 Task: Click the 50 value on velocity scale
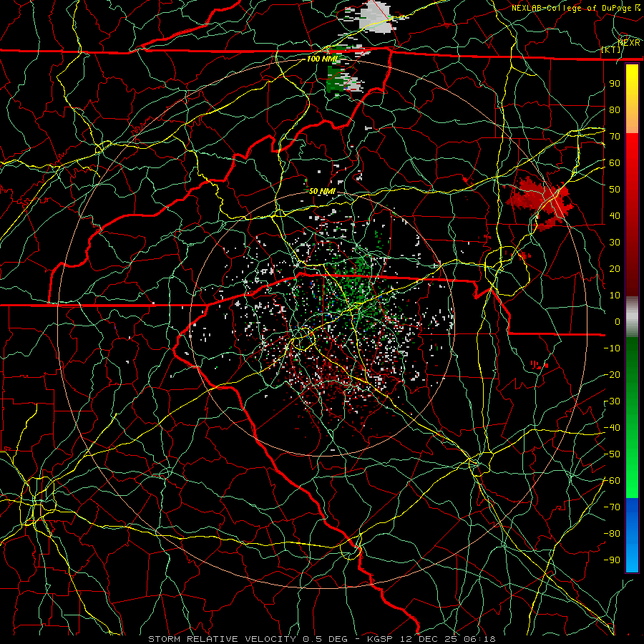(615, 190)
